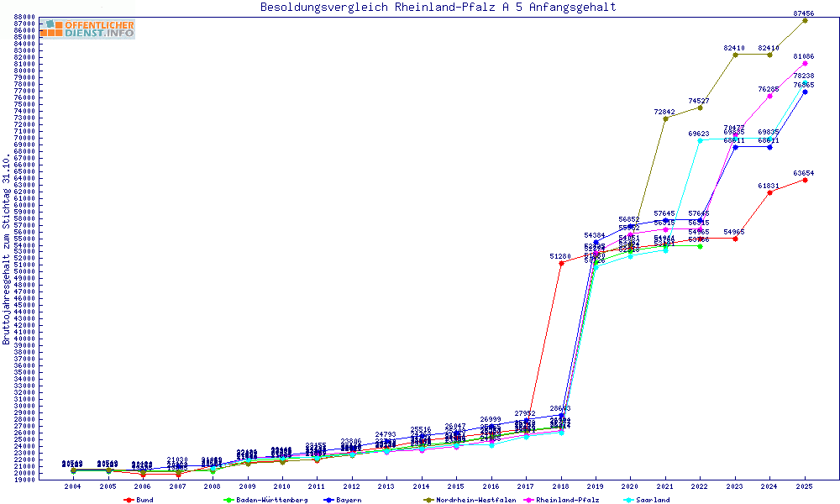This screenshot has height=504, width=840.
Task: Click the Nordrhein-Westfalen legend label text
Action: pos(476,500)
